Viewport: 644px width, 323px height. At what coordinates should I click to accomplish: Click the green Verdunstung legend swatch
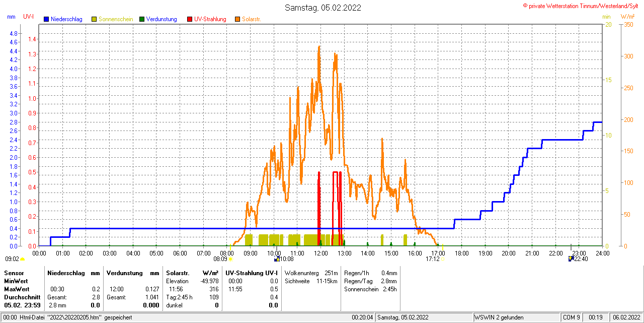pos(142,19)
